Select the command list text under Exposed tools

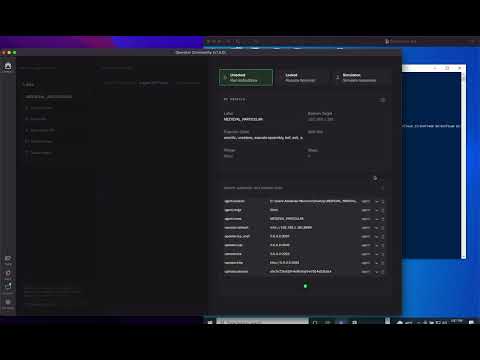(263, 138)
